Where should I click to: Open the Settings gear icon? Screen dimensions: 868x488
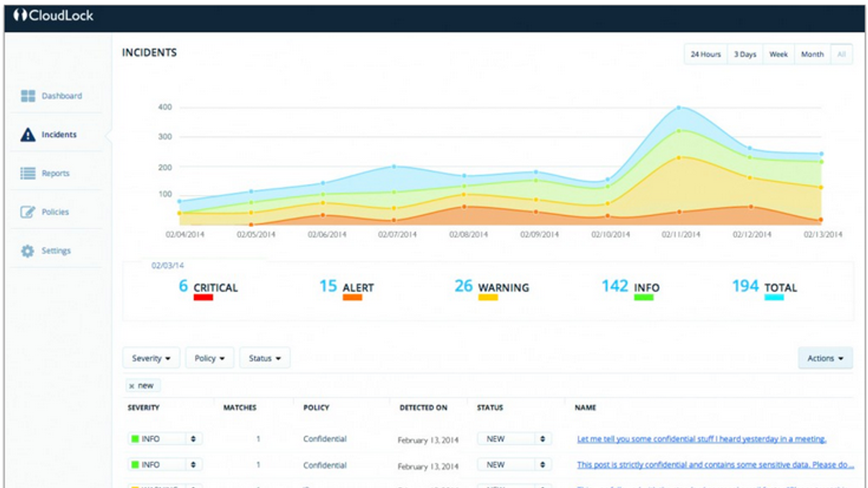pos(28,251)
